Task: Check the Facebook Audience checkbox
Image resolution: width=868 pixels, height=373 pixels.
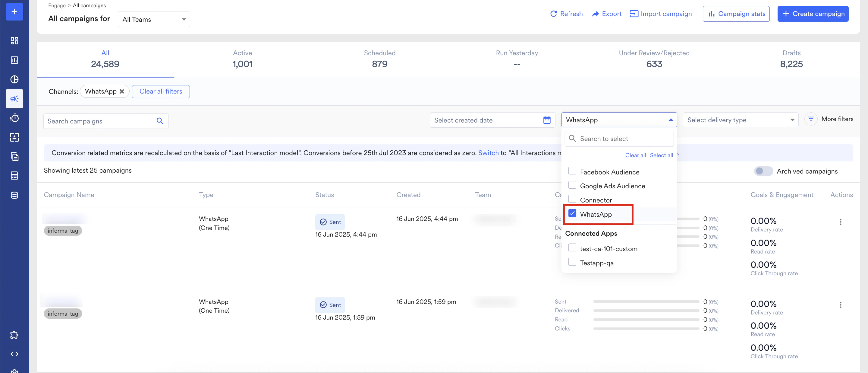Action: [572, 171]
